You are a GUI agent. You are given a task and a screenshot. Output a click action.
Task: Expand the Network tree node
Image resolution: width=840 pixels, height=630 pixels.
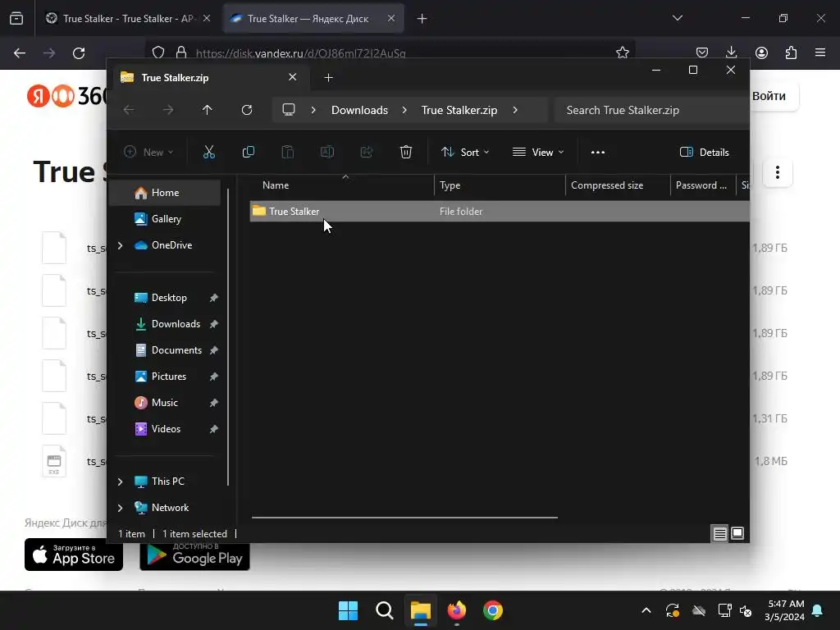(x=120, y=508)
